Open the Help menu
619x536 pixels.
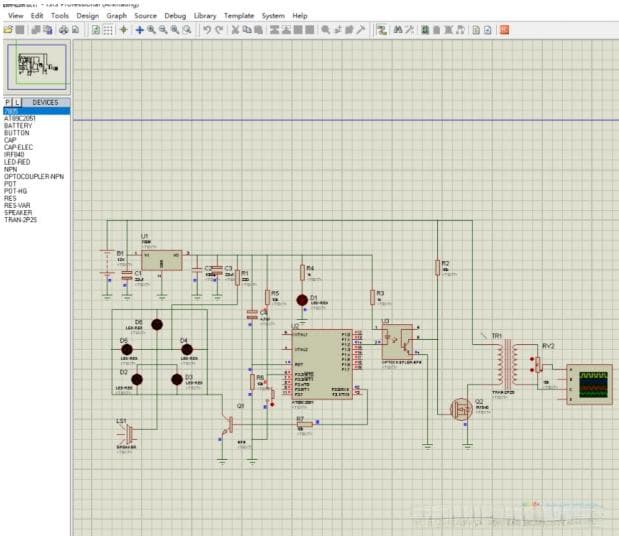300,16
